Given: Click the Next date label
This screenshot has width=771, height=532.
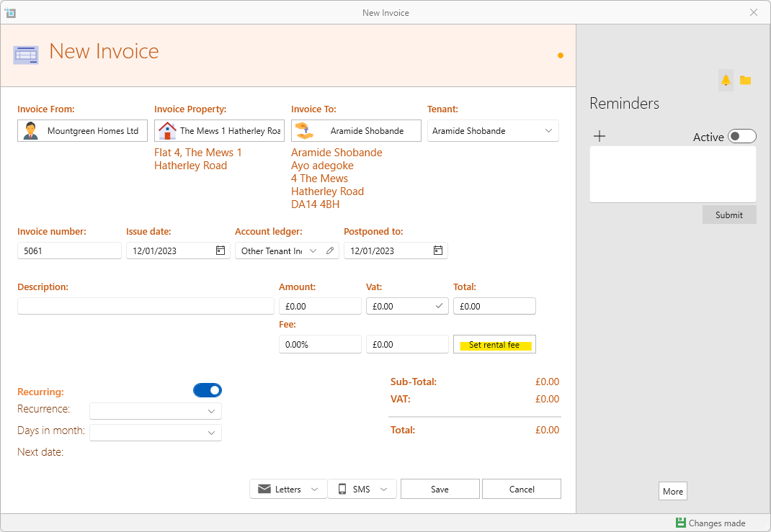Looking at the screenshot, I should pyautogui.click(x=40, y=452).
